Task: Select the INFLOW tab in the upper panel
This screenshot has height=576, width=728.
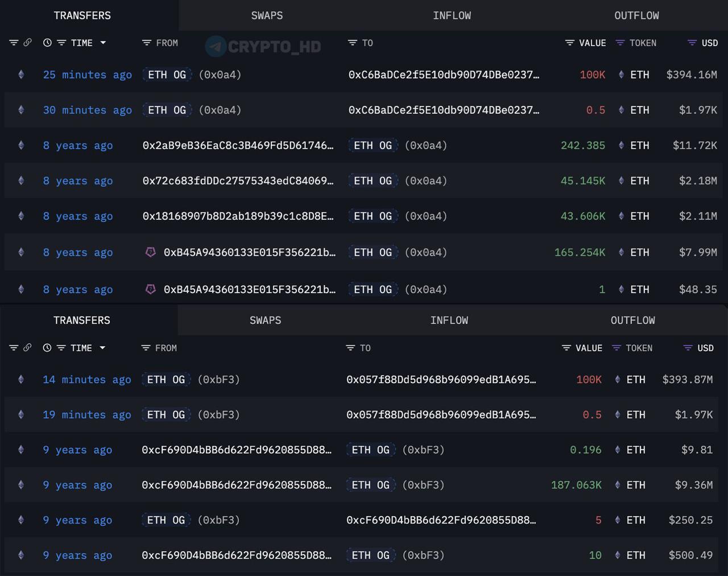Action: 452,15
